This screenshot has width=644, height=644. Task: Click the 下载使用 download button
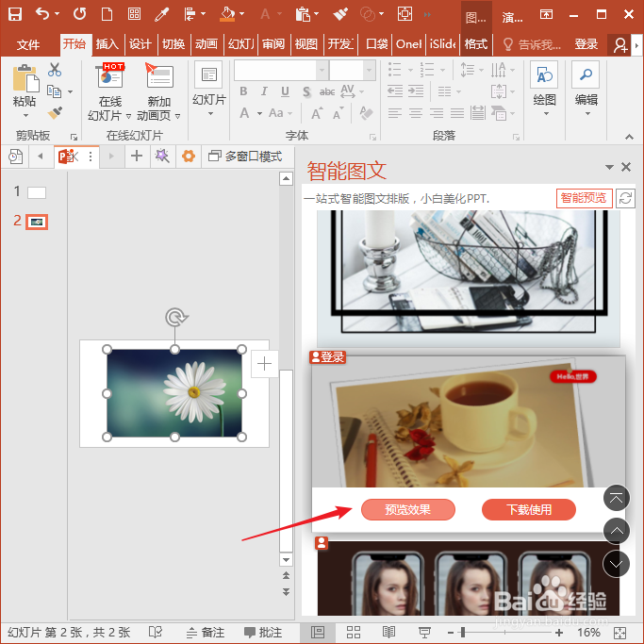coord(529,510)
